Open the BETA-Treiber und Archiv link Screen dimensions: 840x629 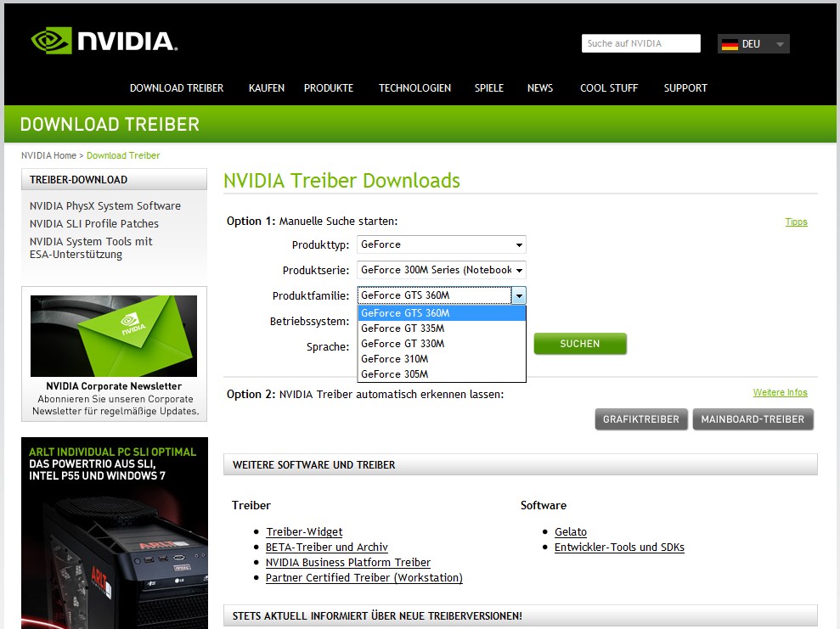327,548
